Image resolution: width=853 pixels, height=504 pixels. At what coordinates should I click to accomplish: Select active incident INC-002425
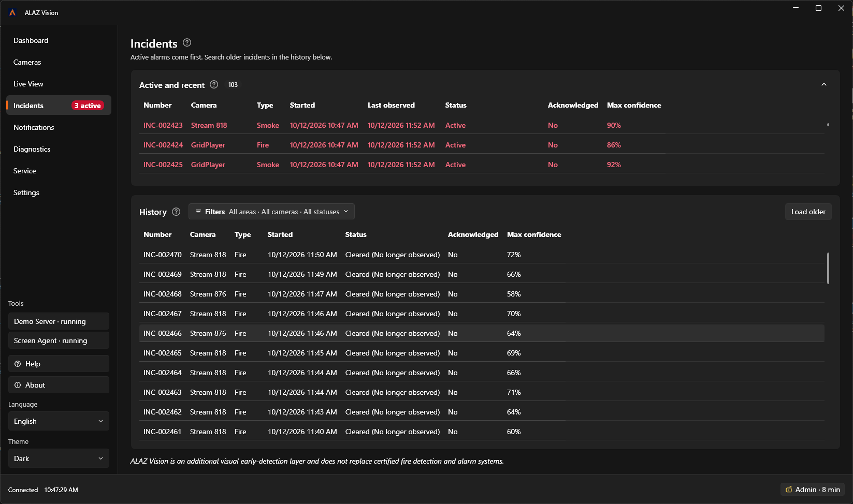482,165
